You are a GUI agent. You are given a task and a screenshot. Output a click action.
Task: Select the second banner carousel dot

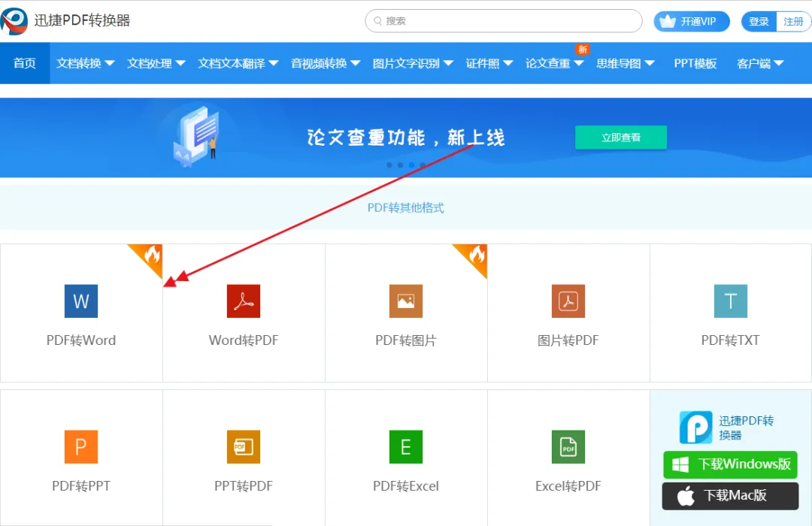click(x=400, y=165)
